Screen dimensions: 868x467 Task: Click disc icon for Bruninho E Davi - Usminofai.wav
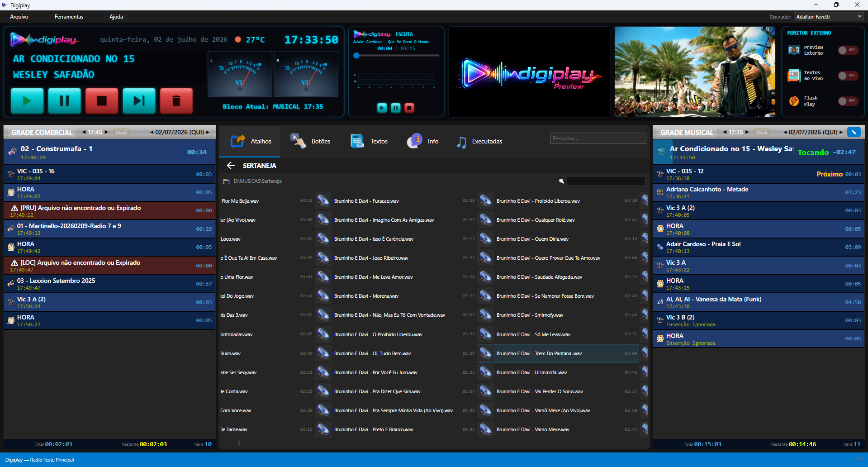click(x=485, y=372)
